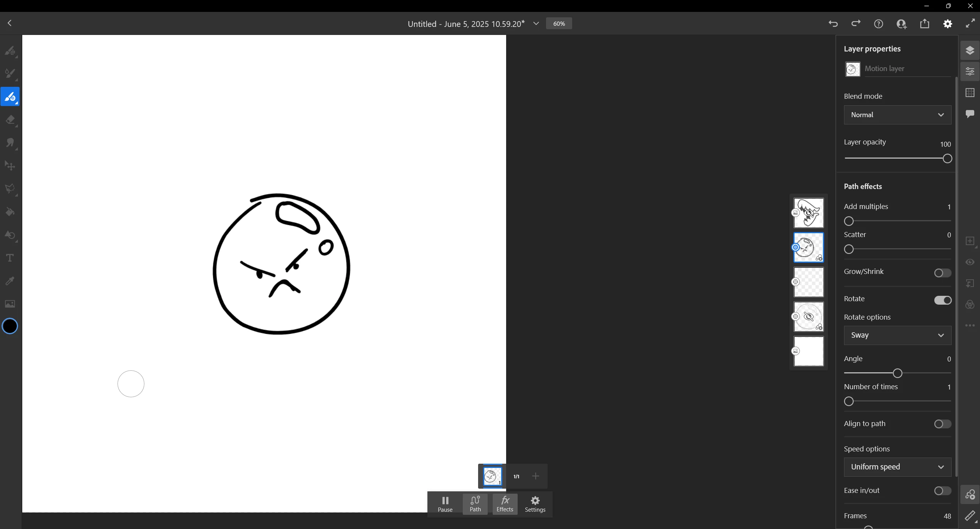The width and height of the screenshot is (980, 529).
Task: Switch to the Path tab
Action: point(475,504)
